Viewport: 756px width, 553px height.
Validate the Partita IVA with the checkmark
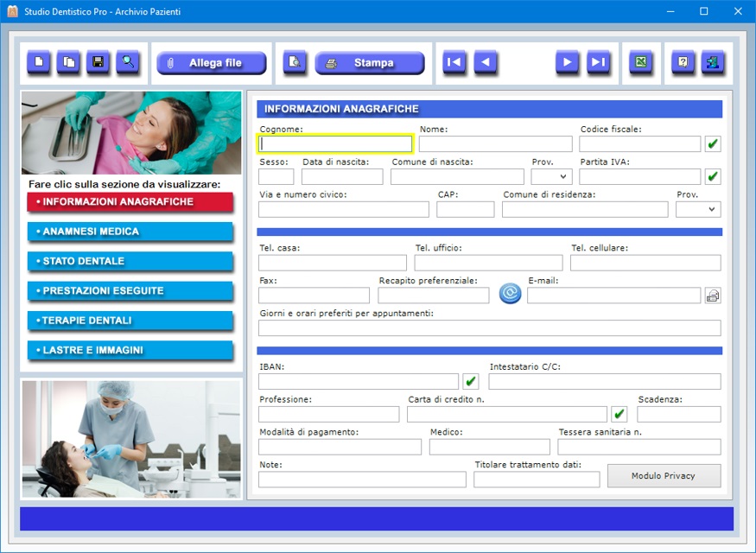point(713,176)
